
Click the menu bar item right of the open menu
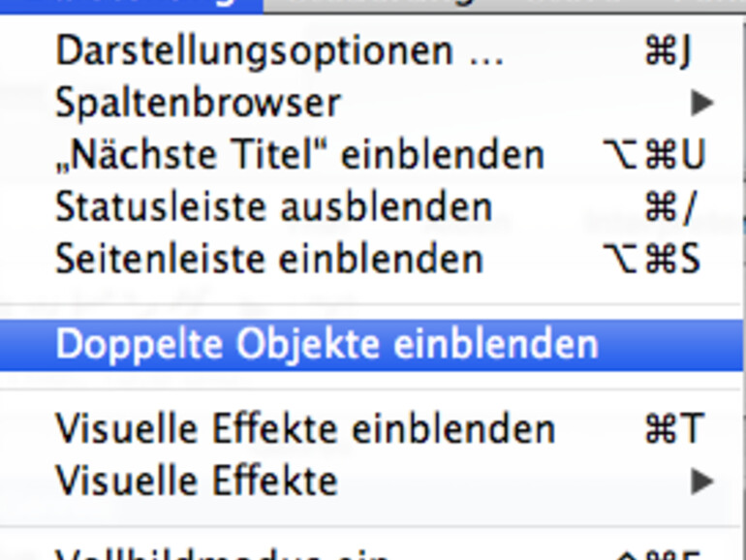click(x=388, y=4)
